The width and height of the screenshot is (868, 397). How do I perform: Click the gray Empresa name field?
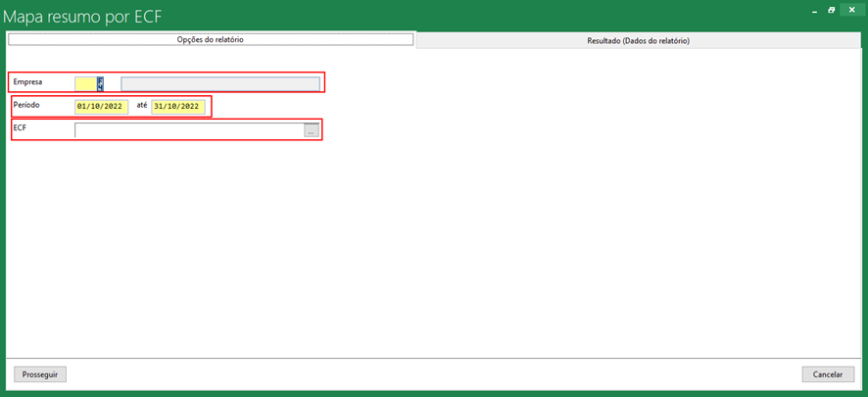pyautogui.click(x=219, y=83)
